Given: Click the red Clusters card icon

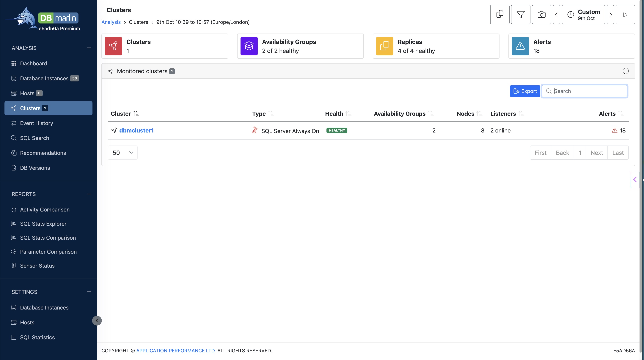Looking at the screenshot, I should (113, 46).
